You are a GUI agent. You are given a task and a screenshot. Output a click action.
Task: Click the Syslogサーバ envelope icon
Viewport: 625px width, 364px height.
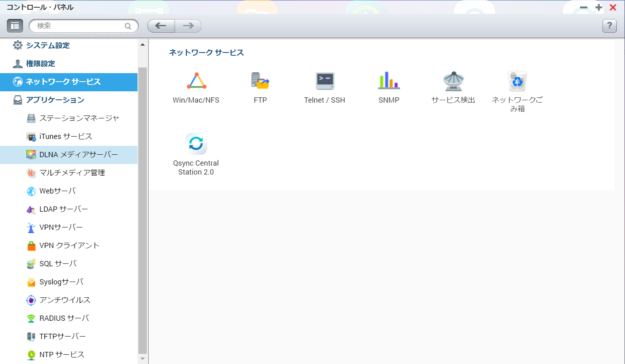pyautogui.click(x=31, y=282)
